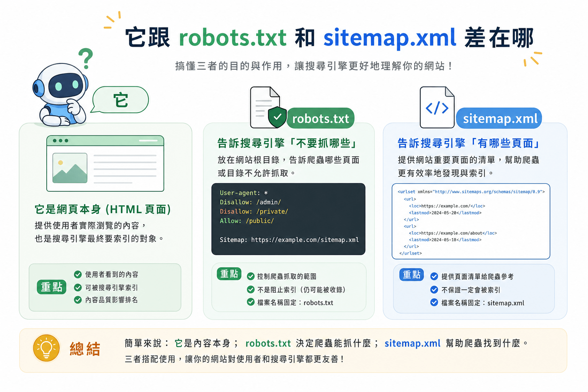This screenshot has height=392, width=588.
Task: Click blue sitemap.xml word in main title
Action: click(390, 38)
